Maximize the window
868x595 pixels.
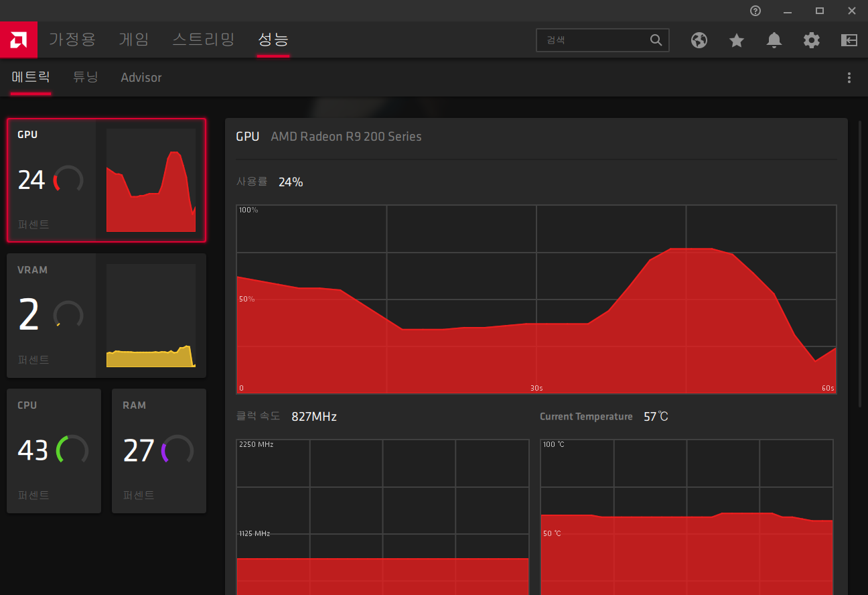click(820, 10)
